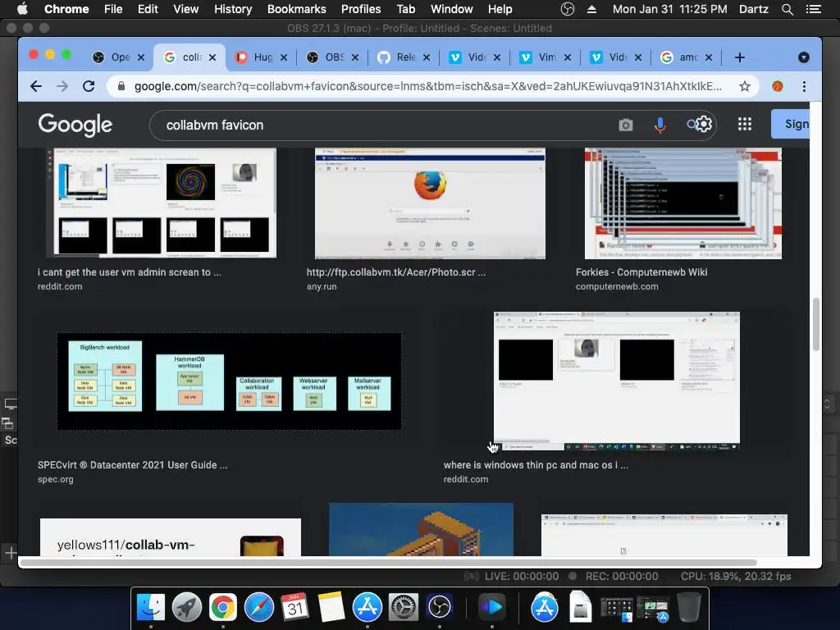This screenshot has width=840, height=630.
Task: Open the Bookmarks menu
Action: point(297,9)
